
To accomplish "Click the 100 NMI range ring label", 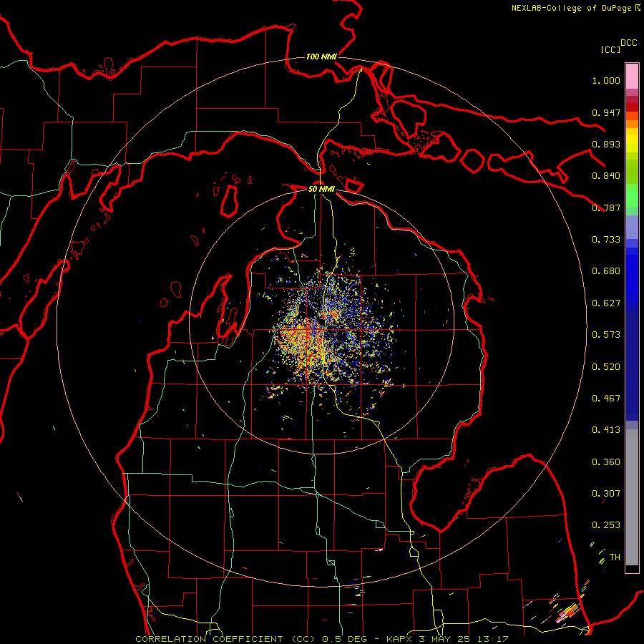I will pos(321,57).
